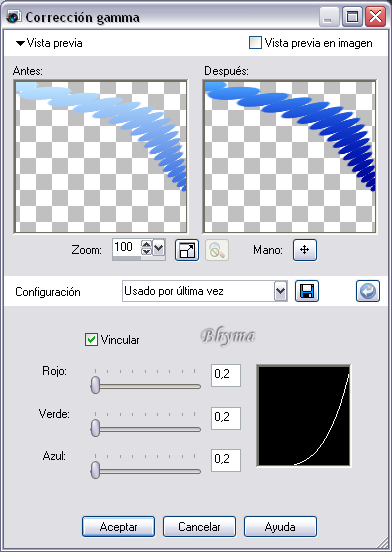Click the Cancelar button
Image resolution: width=392 pixels, height=552 pixels.
click(x=199, y=527)
